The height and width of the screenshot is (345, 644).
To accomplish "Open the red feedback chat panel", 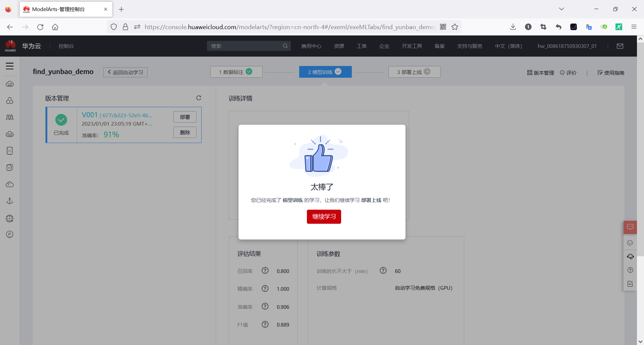I will [630, 227].
